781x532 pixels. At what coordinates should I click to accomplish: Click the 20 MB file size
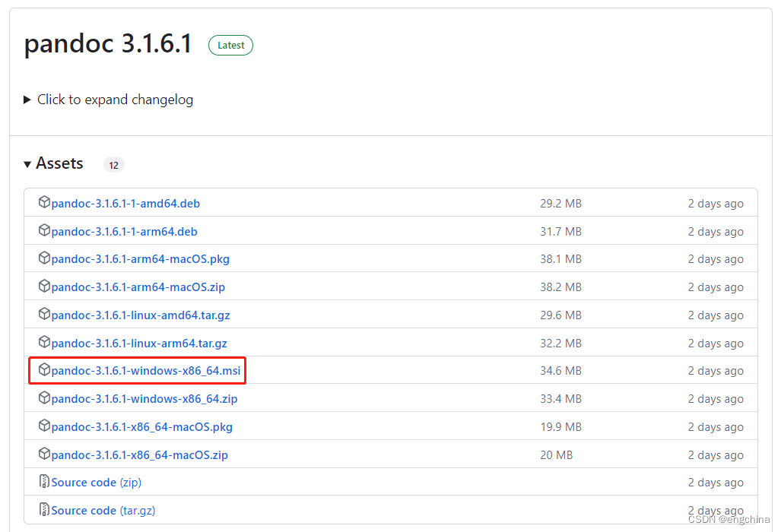[x=557, y=455]
